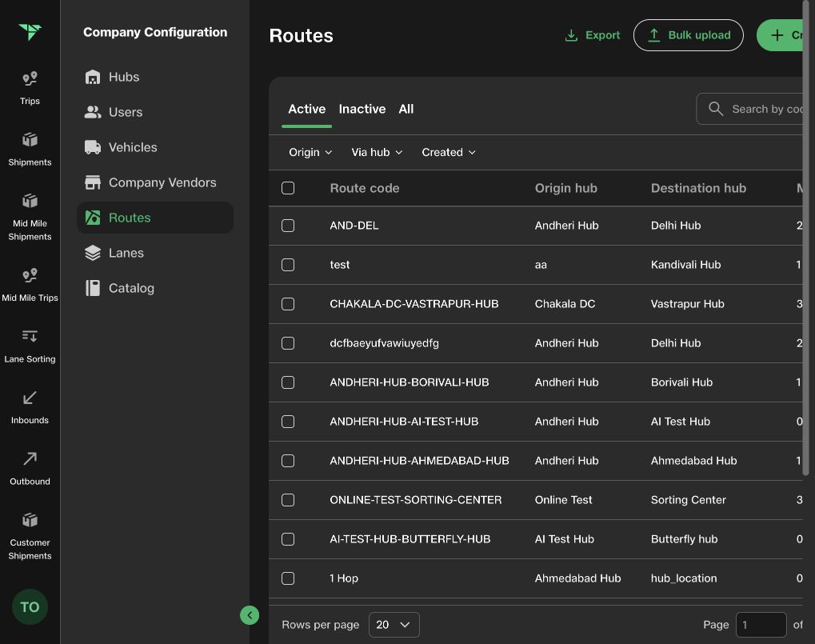The height and width of the screenshot is (644, 815).
Task: Open Hubs configuration menu item
Action: pos(155,77)
